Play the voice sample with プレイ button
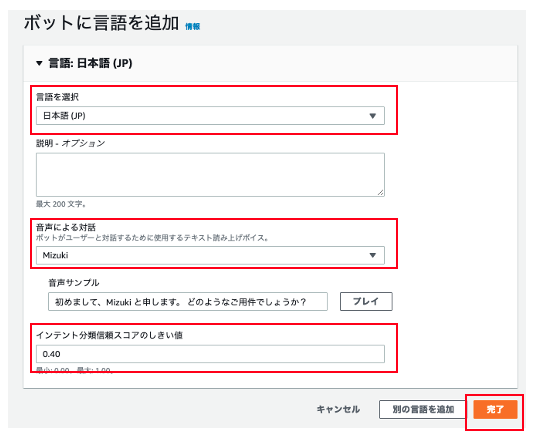Image resolution: width=534 pixels, height=439 pixels. [366, 301]
